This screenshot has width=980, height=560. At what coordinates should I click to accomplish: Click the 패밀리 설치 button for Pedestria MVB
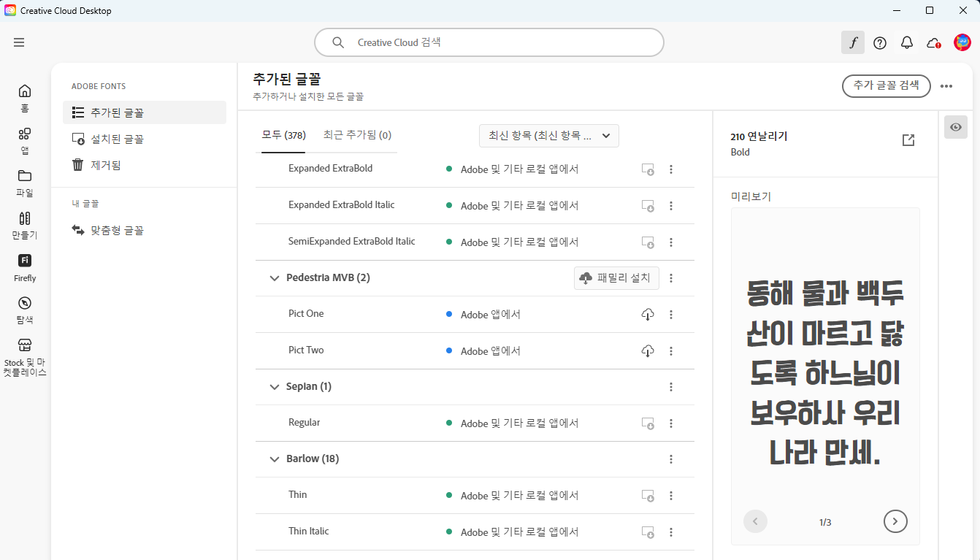click(616, 278)
